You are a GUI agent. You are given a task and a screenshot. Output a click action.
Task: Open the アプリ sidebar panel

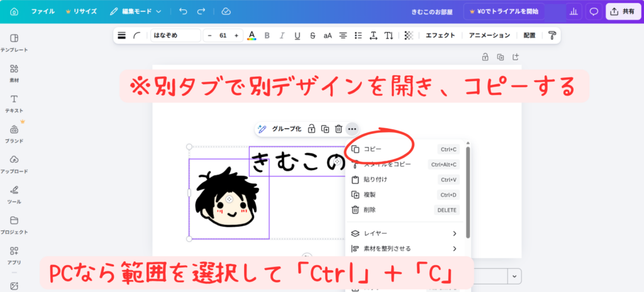click(x=14, y=256)
